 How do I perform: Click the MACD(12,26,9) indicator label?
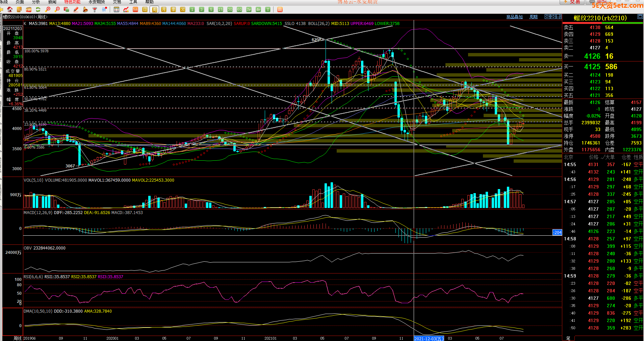point(38,213)
